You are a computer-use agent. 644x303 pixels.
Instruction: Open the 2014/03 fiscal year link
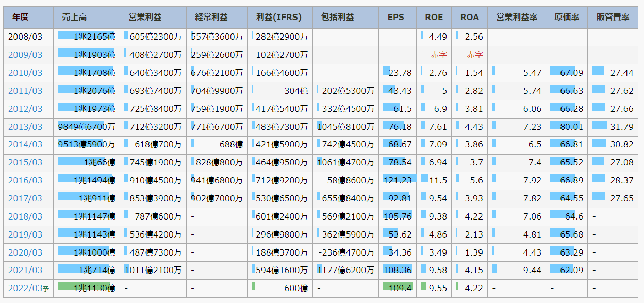click(25, 145)
